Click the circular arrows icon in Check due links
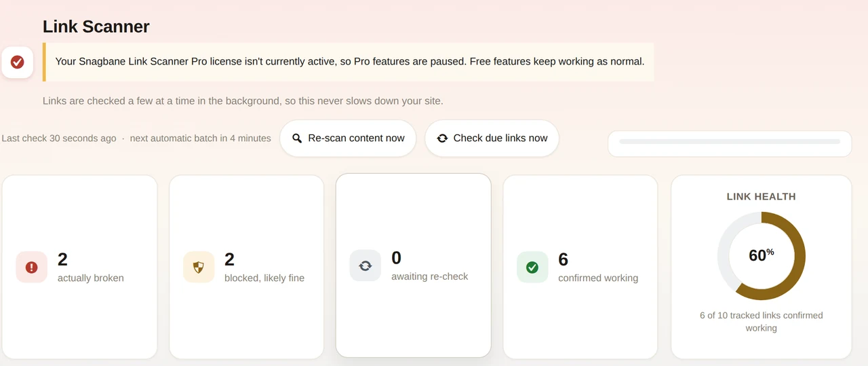 click(442, 139)
